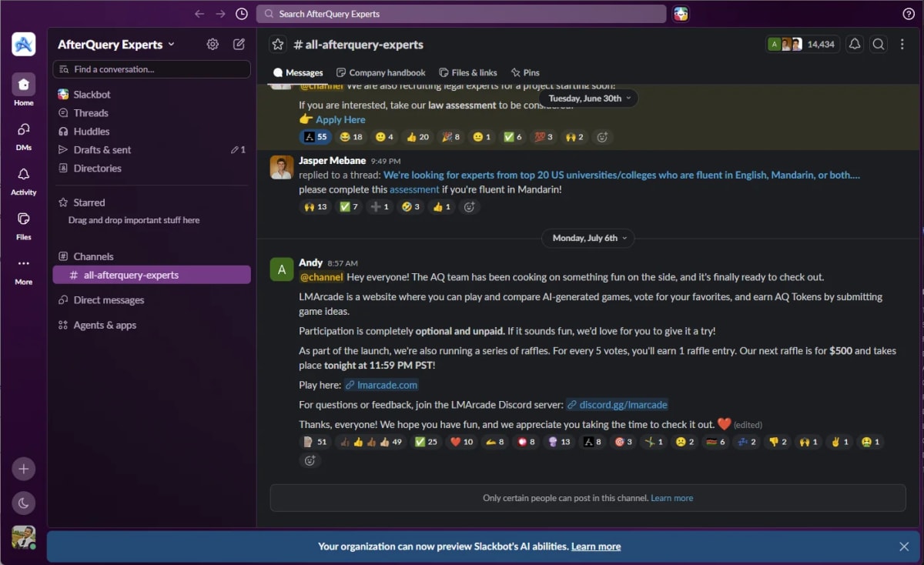View the 14,434 channel members
This screenshot has width=924, height=565.
[x=802, y=45]
